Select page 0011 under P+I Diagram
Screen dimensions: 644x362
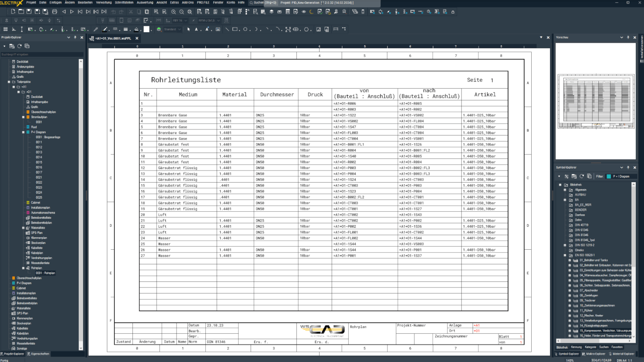click(x=39, y=142)
